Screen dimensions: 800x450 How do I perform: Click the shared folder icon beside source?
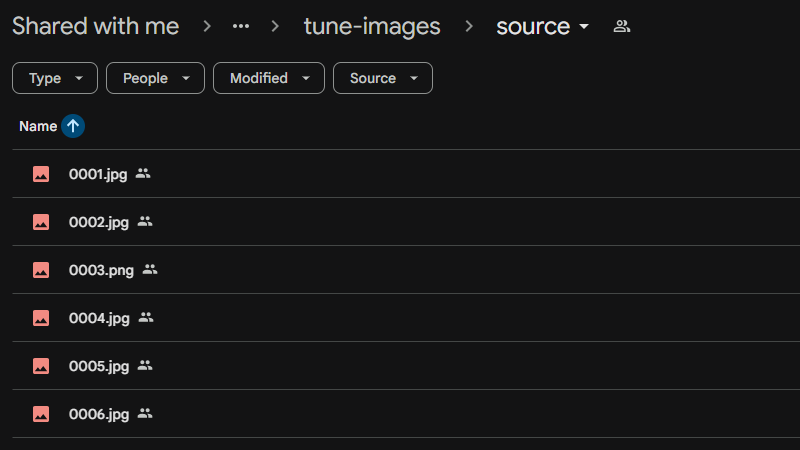[622, 27]
